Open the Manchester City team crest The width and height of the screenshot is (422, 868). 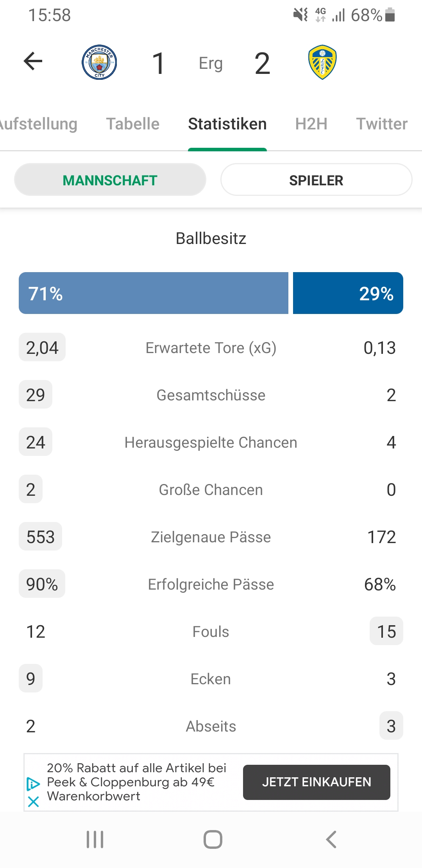[99, 62]
